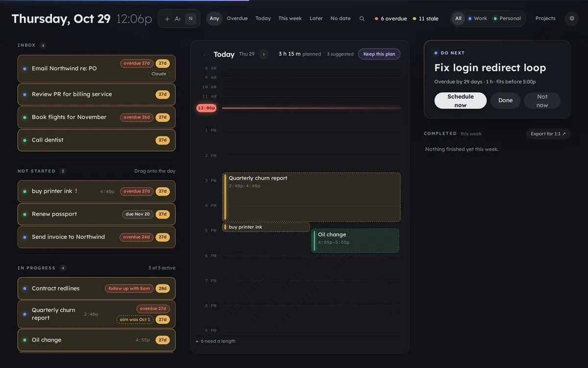Click the In Progress count badge
The image size is (588, 368).
63,268
